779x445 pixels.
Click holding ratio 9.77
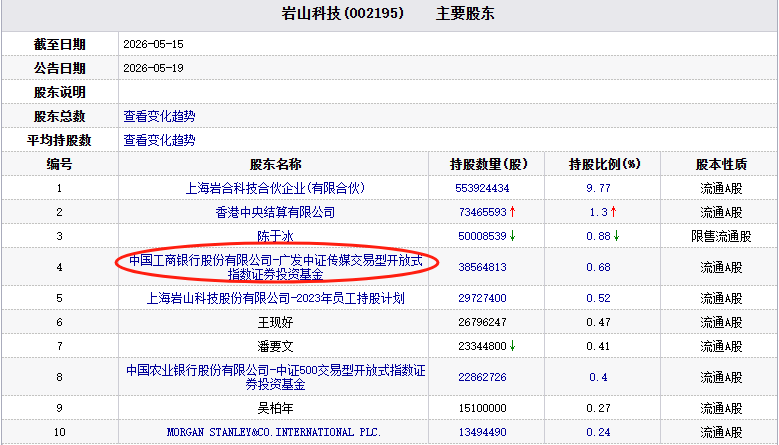click(x=598, y=188)
